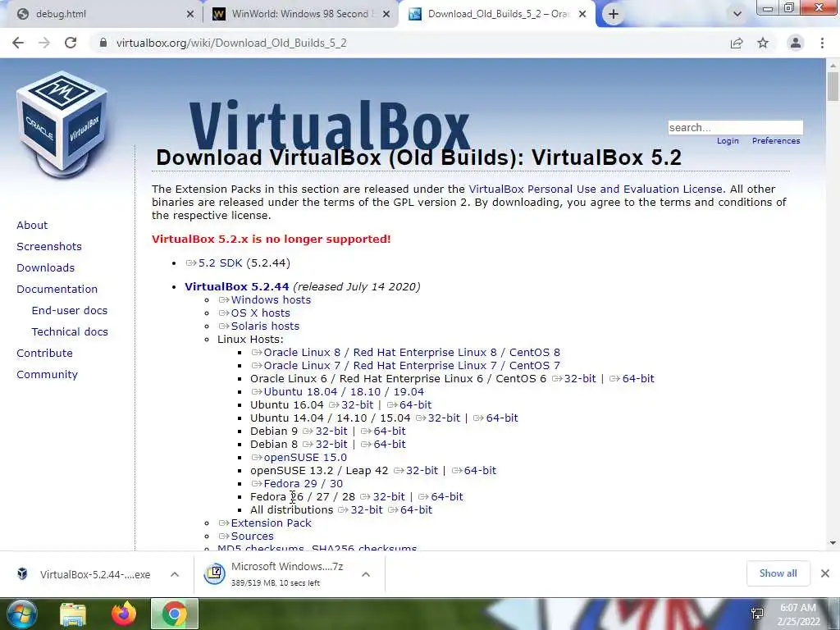This screenshot has width=840, height=630.
Task: Close the WinWorld Windows 98 tab
Action: click(x=386, y=14)
